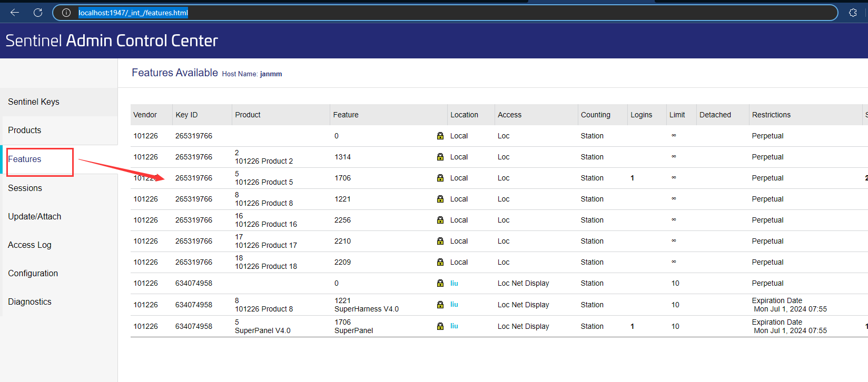Click the lock icon for feature 1314
This screenshot has width=868, height=382.
(x=440, y=157)
